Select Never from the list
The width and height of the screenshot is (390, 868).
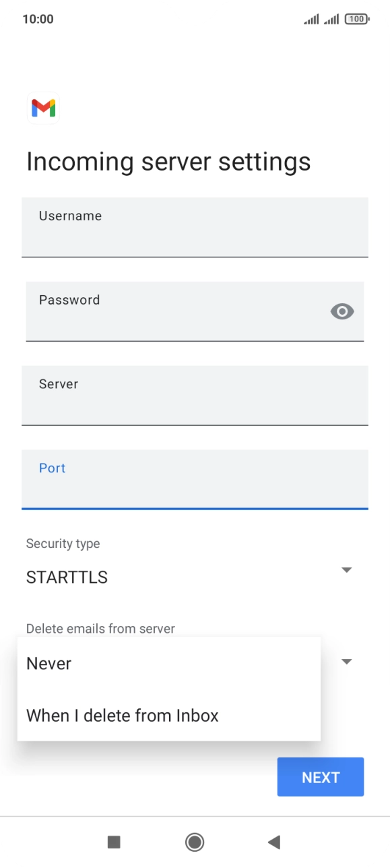point(48,663)
